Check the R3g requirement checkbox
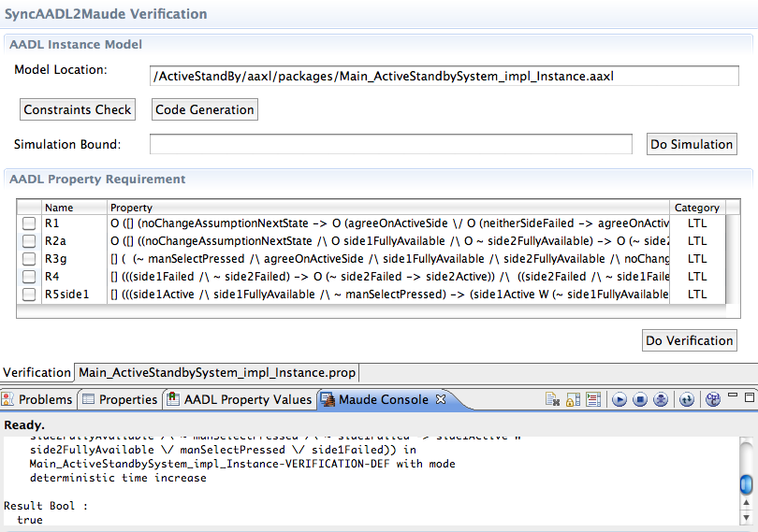 click(29, 259)
